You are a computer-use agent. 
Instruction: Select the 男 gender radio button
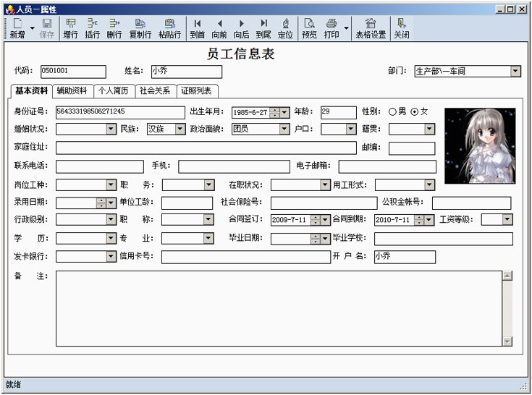click(x=393, y=112)
